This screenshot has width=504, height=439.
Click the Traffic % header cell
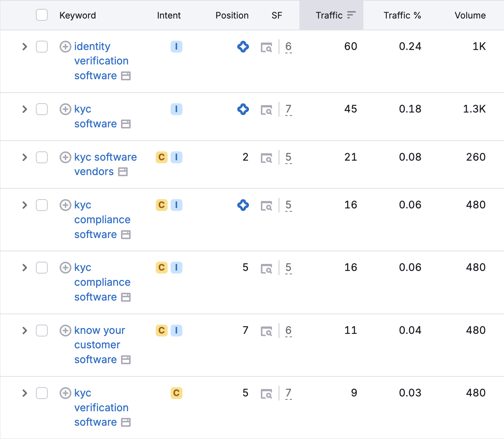[x=402, y=15]
